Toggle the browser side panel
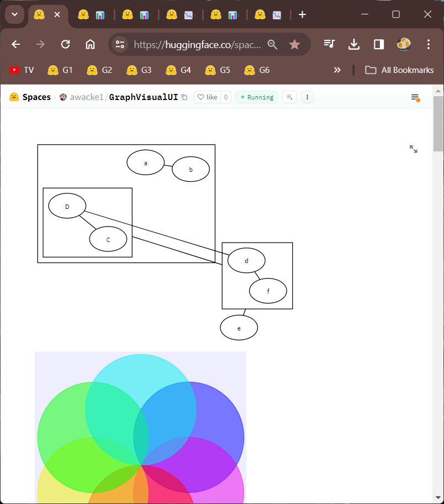Viewport: 444px width, 504px height. (x=379, y=45)
